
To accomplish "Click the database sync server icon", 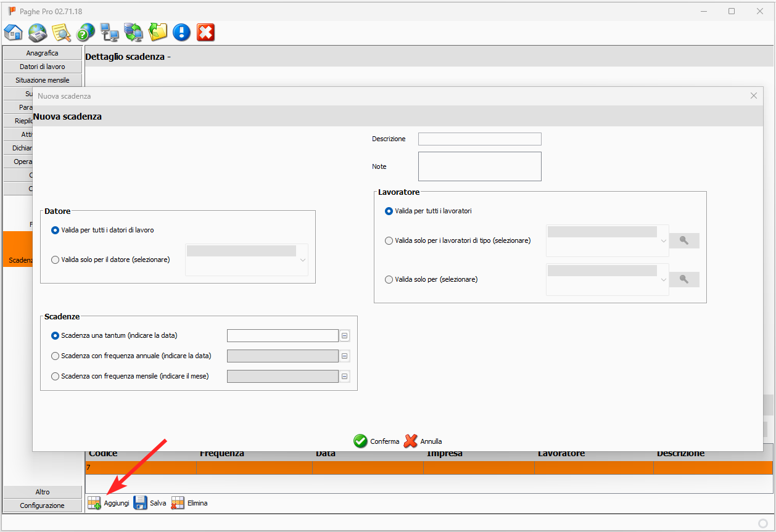I will coord(133,32).
